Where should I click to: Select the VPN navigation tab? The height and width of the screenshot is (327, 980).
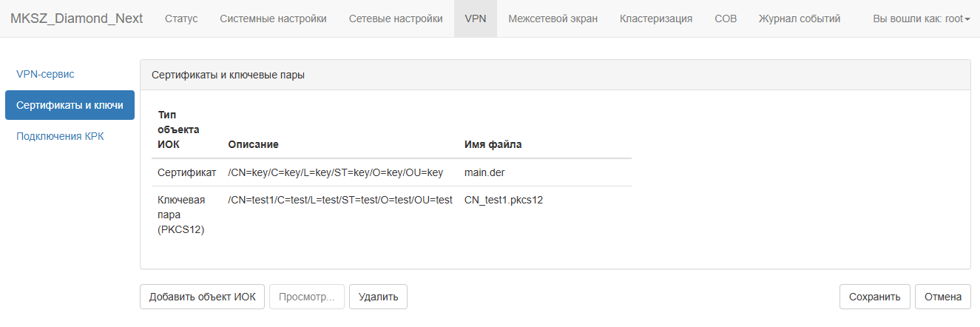476,18
